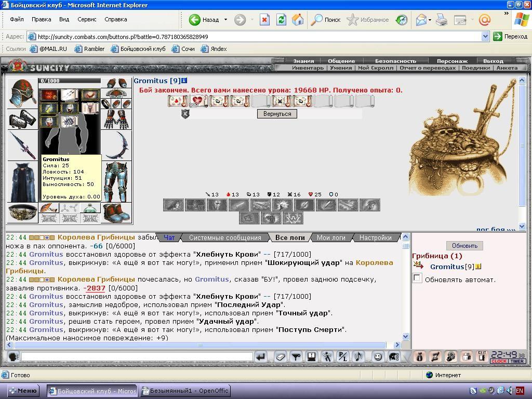Screen dimensions: 532x399
Task: Open the Back button history dropdown arrow
Action: coord(225,20)
